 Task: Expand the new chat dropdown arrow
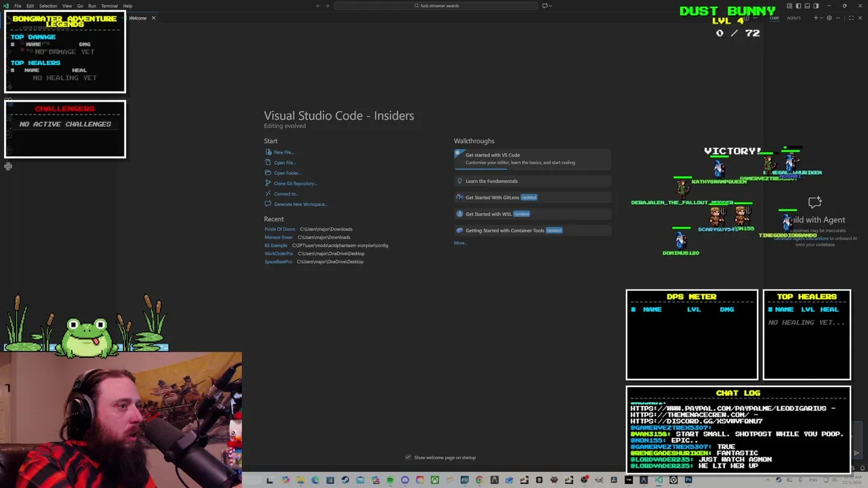[x=821, y=18]
